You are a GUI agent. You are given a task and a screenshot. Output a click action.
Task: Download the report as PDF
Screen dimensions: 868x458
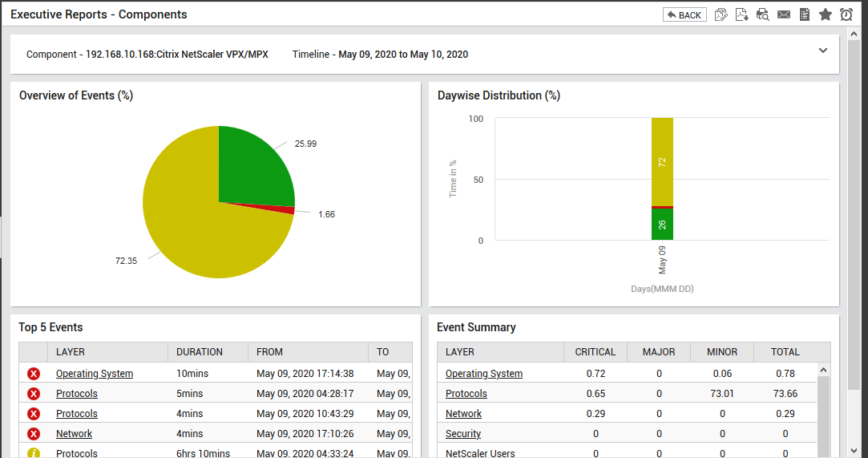(742, 14)
